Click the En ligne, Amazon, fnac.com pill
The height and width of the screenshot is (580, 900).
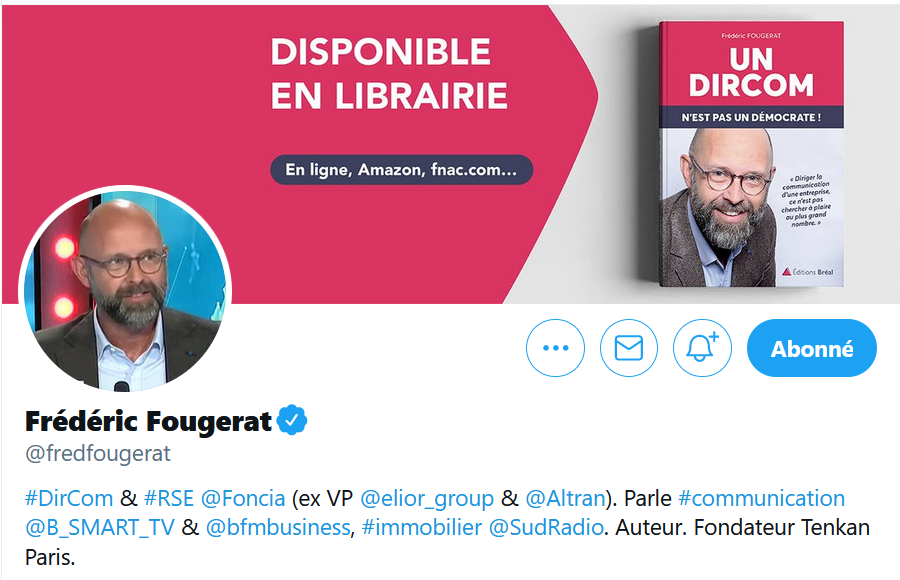coord(401,169)
